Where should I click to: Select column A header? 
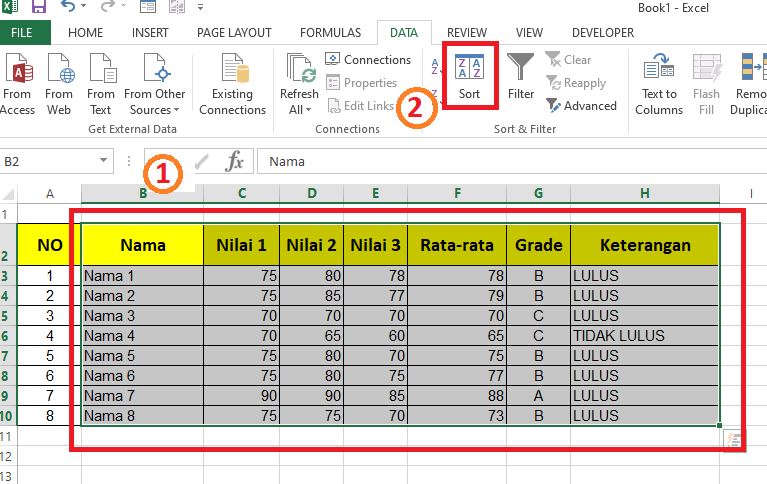click(x=49, y=194)
